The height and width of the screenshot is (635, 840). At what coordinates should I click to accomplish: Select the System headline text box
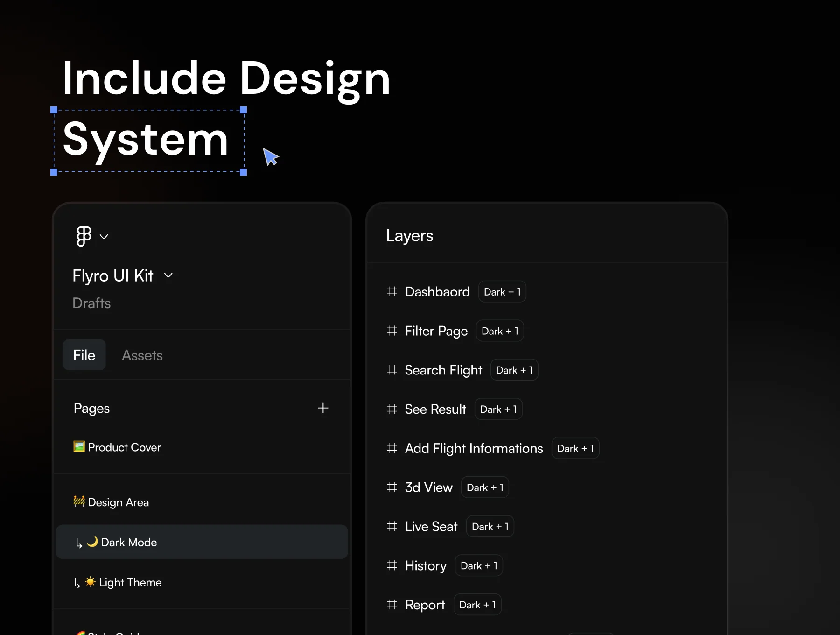tap(149, 141)
